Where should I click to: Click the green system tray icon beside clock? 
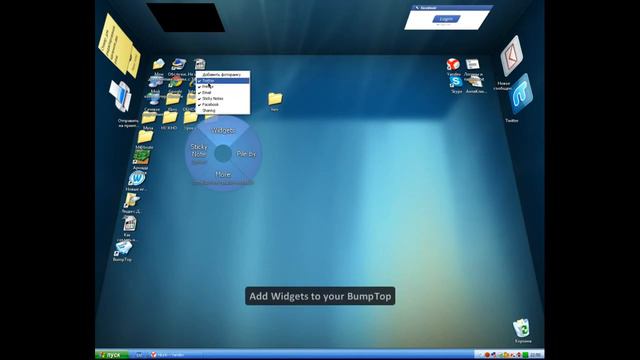point(525,355)
